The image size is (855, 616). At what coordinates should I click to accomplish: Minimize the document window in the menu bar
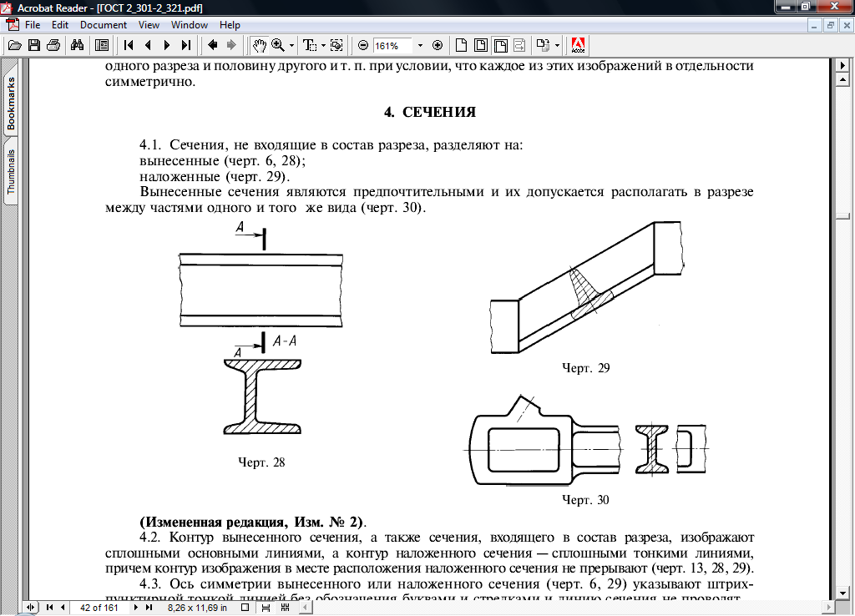click(814, 25)
